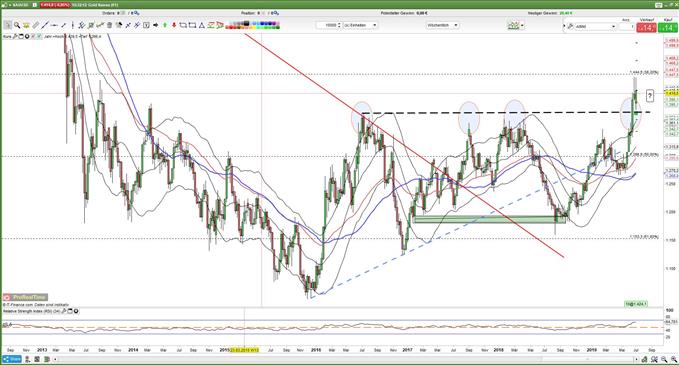This screenshot has width=679, height=365.
Task: Click the red Verkauf sell button
Action: 647,28
